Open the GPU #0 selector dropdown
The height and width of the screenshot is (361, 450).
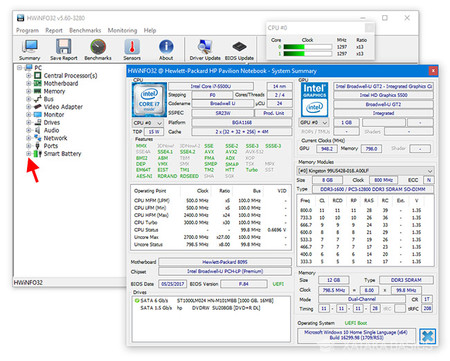pos(313,123)
